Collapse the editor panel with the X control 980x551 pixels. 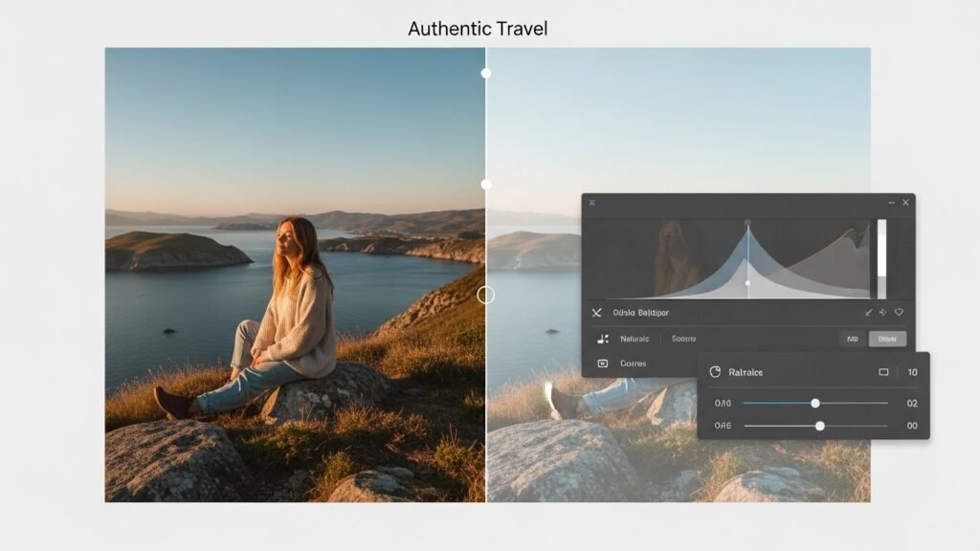tap(596, 313)
